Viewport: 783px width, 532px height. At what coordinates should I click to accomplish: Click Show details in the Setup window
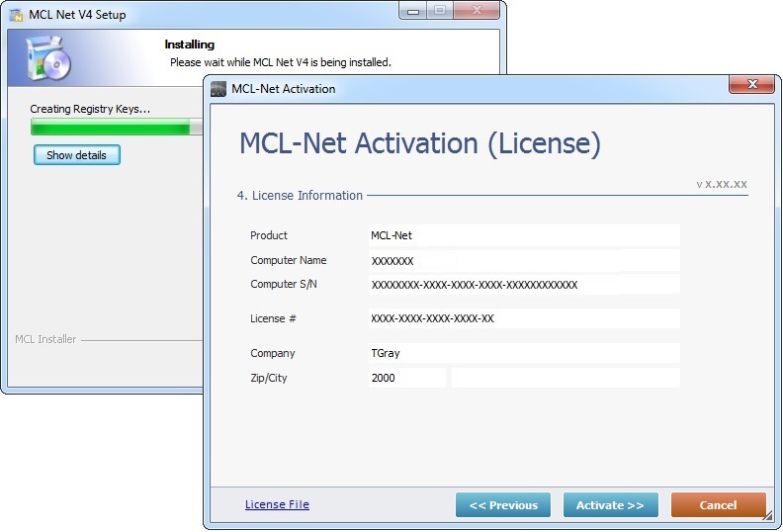[77, 155]
